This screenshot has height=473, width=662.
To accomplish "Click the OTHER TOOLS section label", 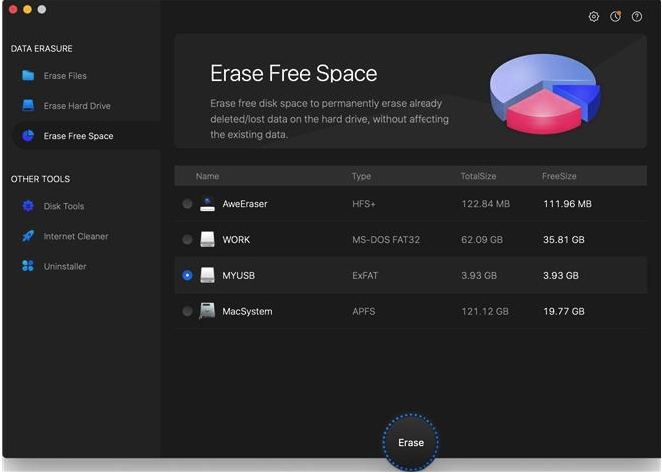I will point(40,179).
